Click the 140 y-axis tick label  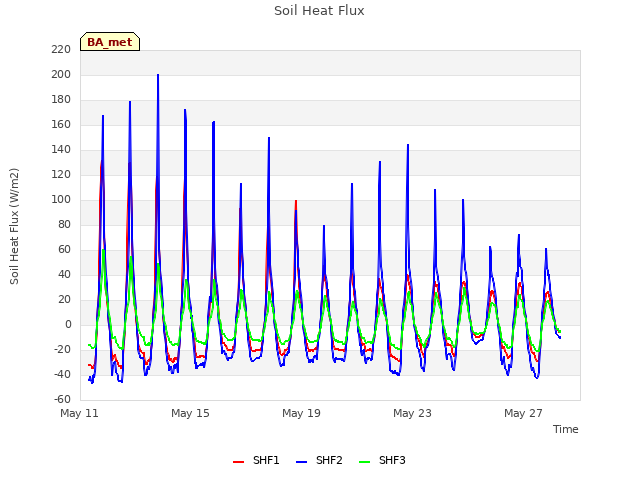[61, 150]
